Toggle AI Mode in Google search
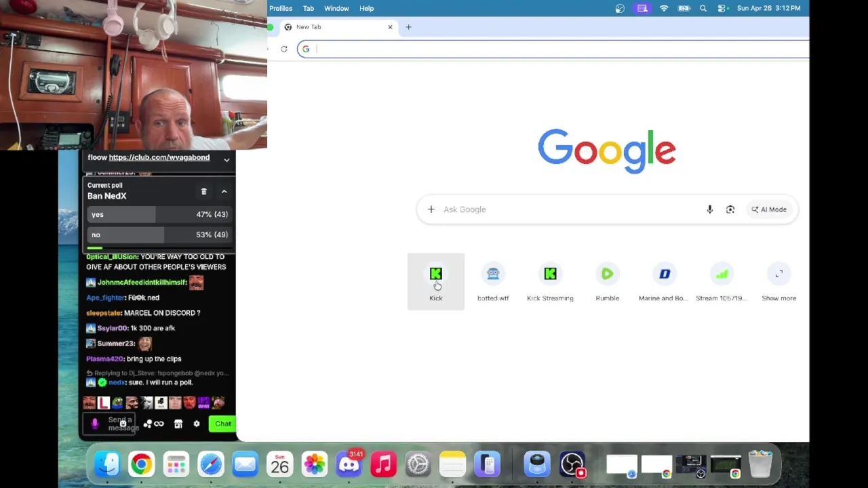868x488 pixels. tap(769, 209)
